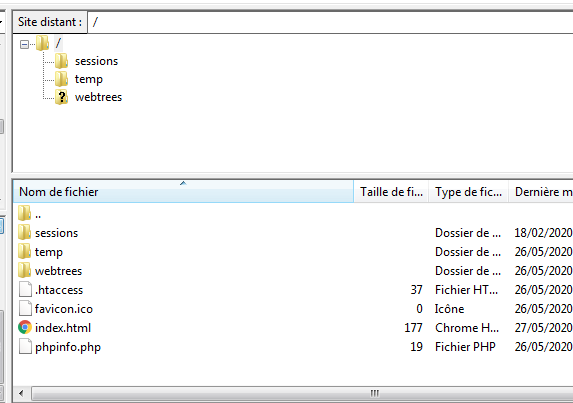Sort by Taille de fichier column
The height and width of the screenshot is (403, 573).
pos(391,191)
